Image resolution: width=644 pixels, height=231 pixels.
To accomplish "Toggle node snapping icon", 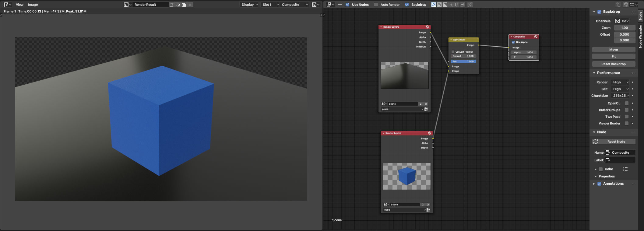I will [x=626, y=5].
